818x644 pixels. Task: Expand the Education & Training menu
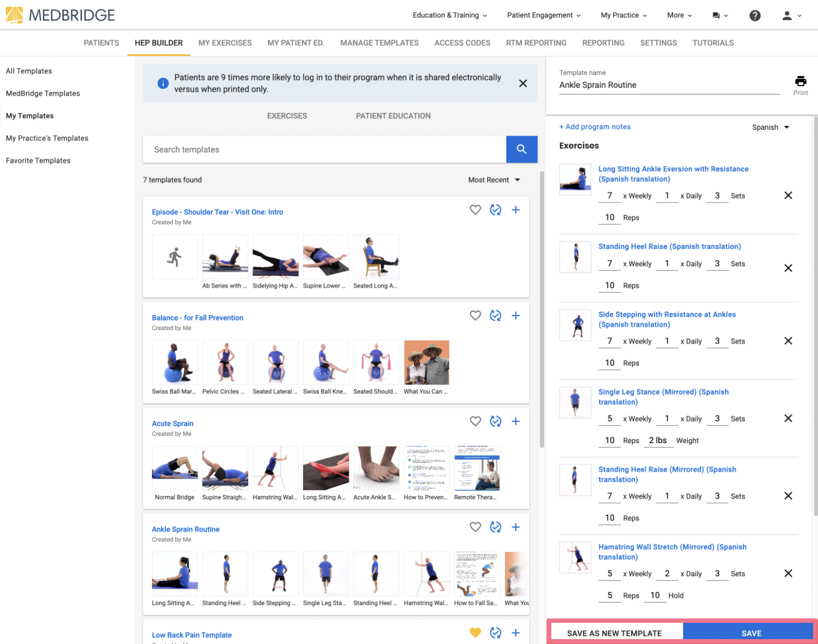coord(450,15)
